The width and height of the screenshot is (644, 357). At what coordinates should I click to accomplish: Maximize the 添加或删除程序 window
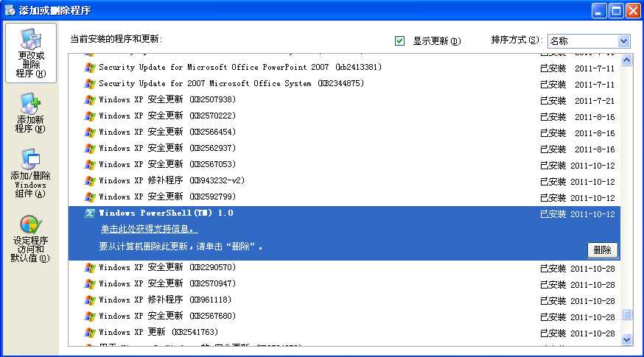pyautogui.click(x=616, y=10)
